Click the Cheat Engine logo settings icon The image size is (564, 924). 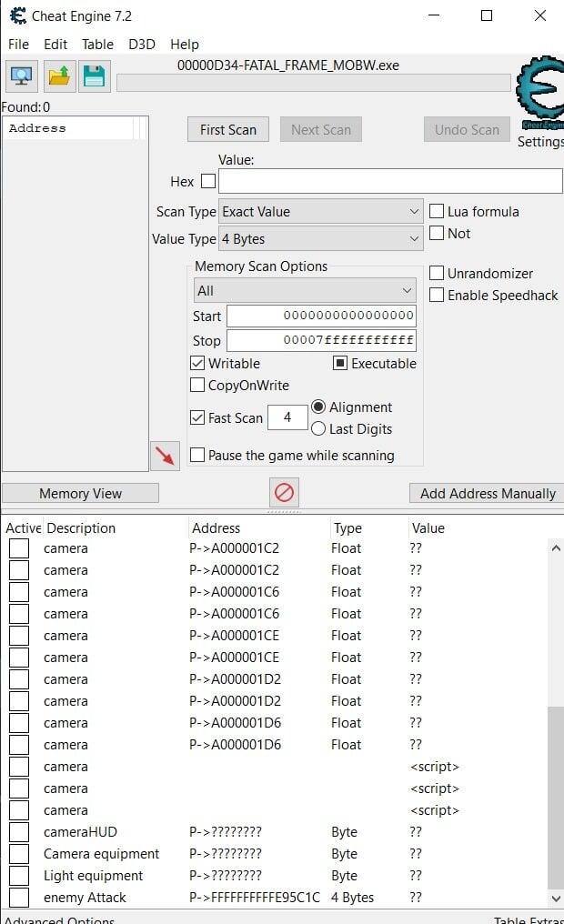click(539, 93)
